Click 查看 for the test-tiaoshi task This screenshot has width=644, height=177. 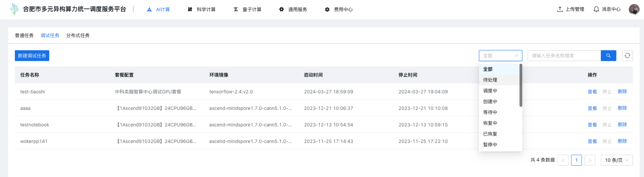[x=592, y=92]
